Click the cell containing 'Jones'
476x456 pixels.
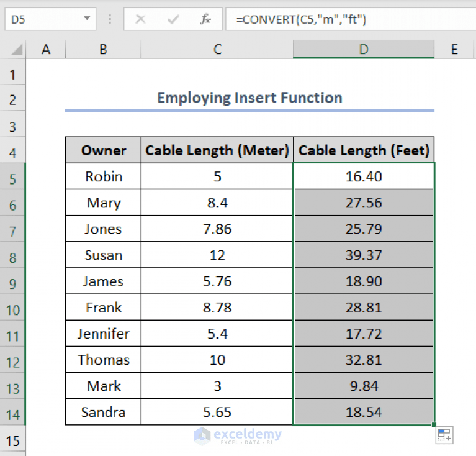(x=103, y=229)
